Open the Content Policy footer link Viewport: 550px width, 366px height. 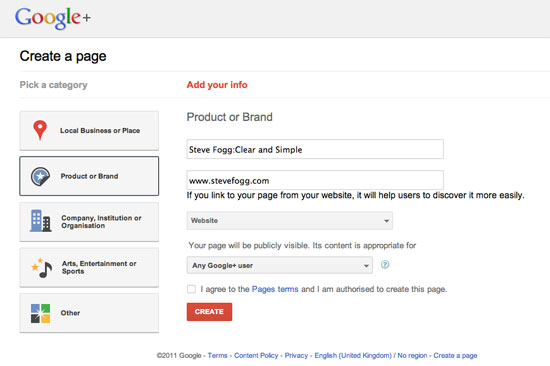coord(256,355)
